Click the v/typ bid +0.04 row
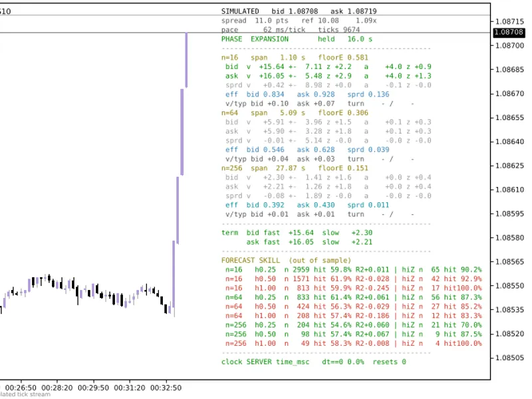This screenshot has width=532, height=399. click(x=320, y=159)
